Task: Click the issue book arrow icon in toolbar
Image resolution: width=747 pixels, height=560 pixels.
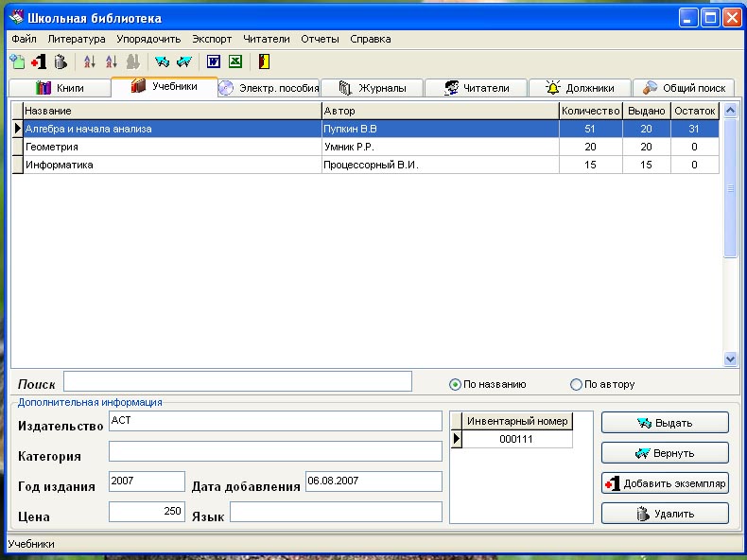Action: point(163,61)
